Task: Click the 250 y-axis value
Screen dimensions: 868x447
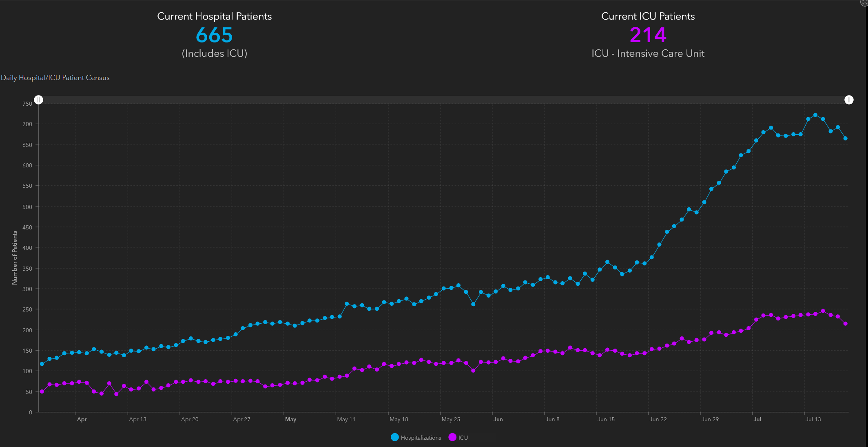Action: pos(27,309)
